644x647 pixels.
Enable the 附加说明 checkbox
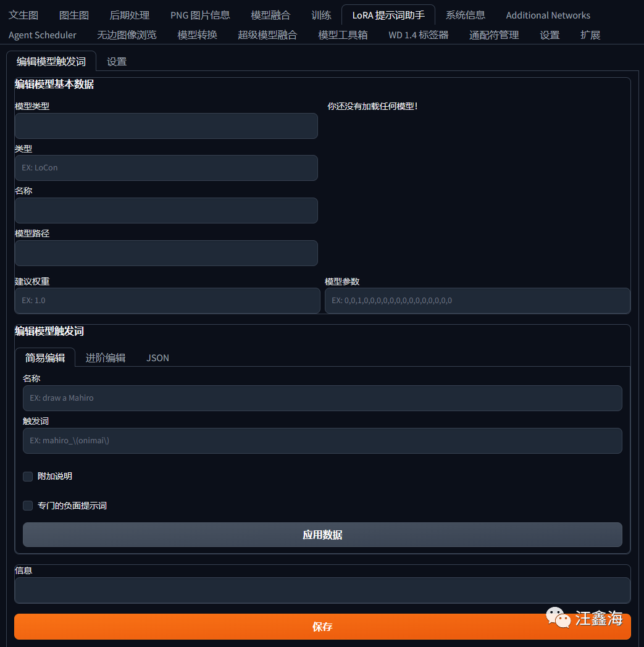[x=28, y=477]
